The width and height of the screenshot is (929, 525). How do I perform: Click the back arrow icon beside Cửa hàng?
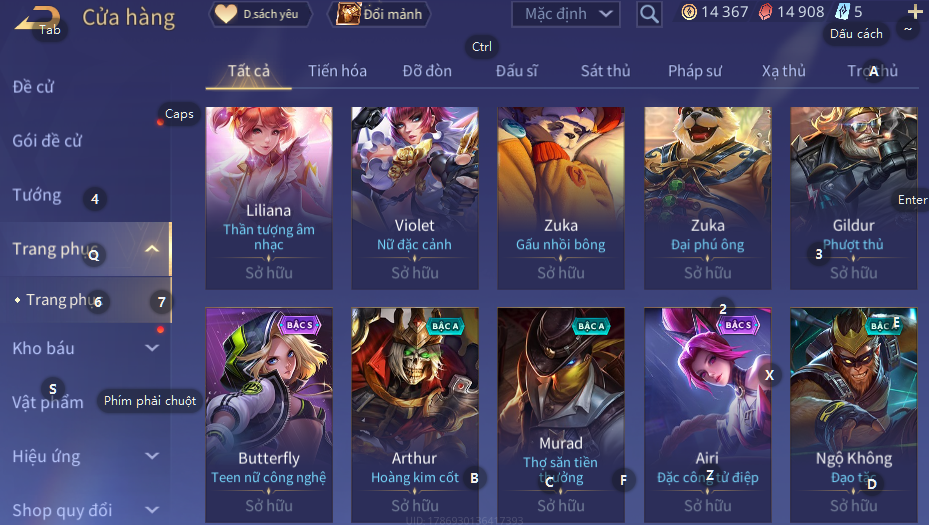coord(37,19)
